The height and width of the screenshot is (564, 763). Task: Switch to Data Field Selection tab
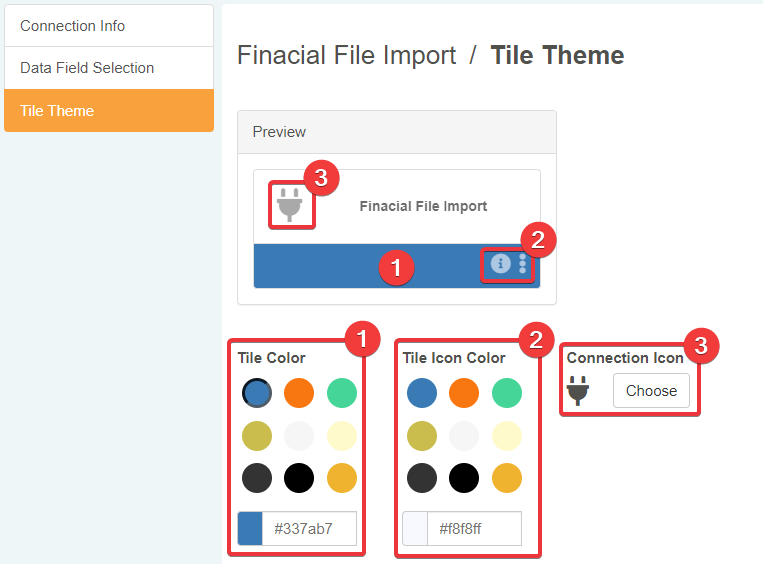point(109,68)
